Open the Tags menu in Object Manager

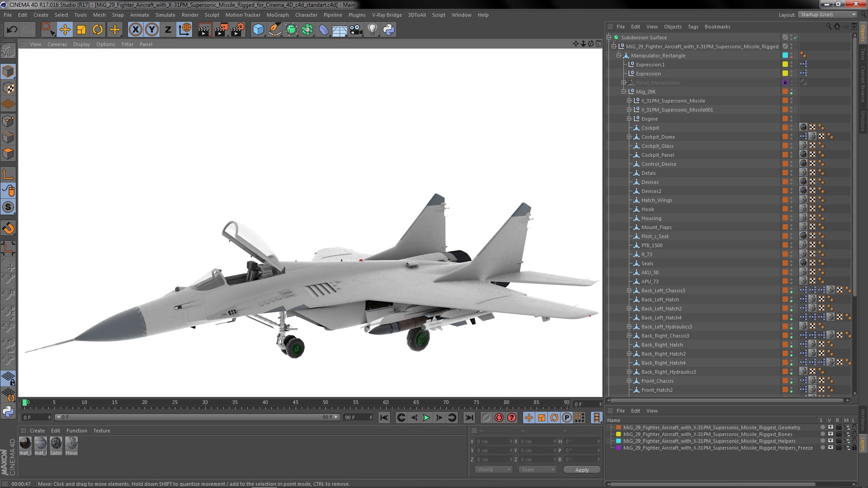(x=693, y=27)
